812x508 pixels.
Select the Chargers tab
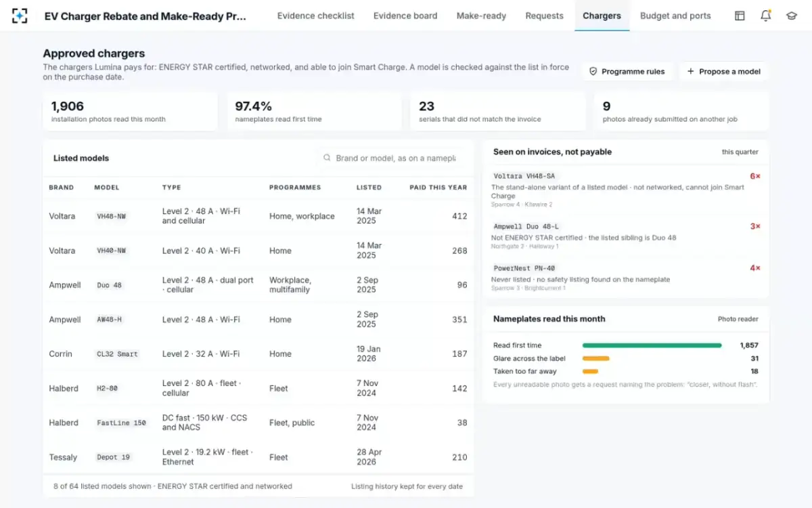(x=602, y=16)
